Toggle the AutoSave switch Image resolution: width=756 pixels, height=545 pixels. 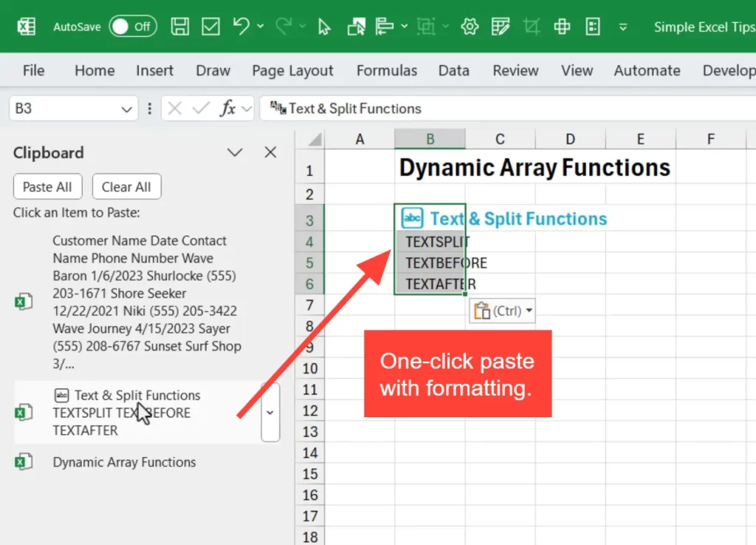point(133,27)
